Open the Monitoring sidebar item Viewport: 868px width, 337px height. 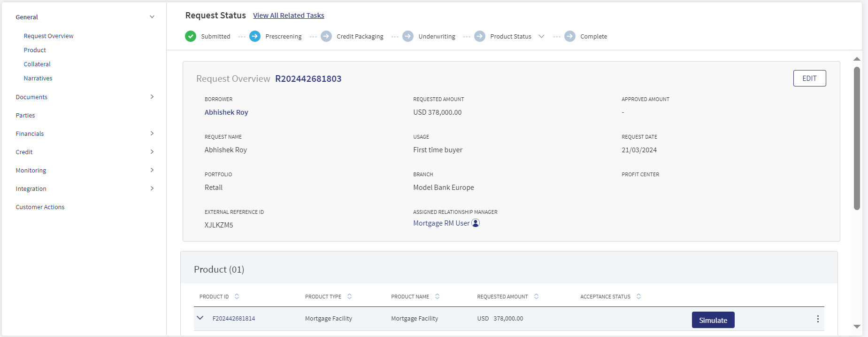31,170
